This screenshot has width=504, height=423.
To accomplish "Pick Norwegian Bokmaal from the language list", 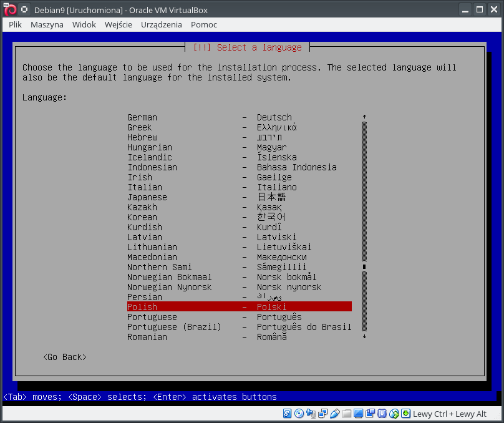I will coord(239,277).
